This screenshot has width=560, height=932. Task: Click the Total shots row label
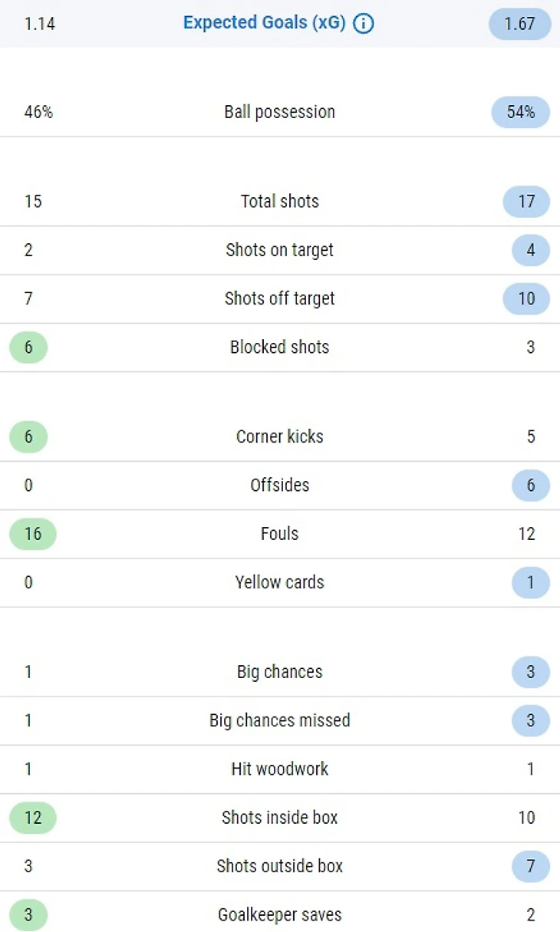(279, 202)
